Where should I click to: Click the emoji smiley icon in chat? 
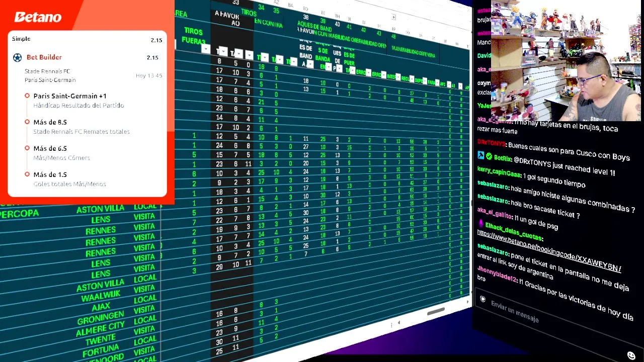pyautogui.click(x=631, y=355)
